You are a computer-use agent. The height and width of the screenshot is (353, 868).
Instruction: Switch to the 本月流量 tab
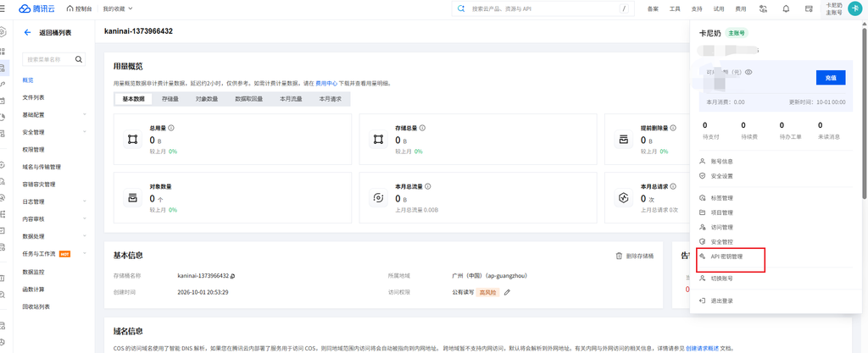click(291, 99)
